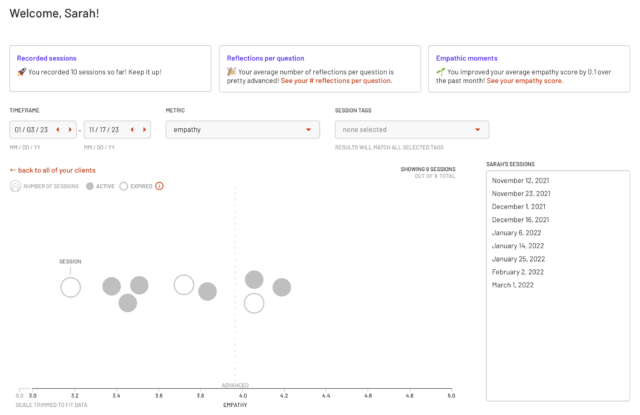The height and width of the screenshot is (415, 640).
Task: Click the leftmost hollow session bubble
Action: coord(70,288)
